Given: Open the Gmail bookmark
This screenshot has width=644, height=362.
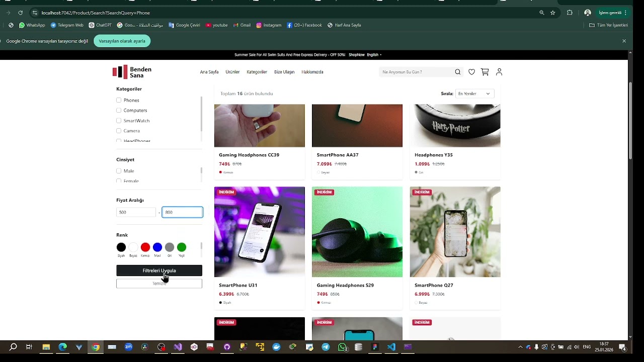Looking at the screenshot, I should (242, 25).
